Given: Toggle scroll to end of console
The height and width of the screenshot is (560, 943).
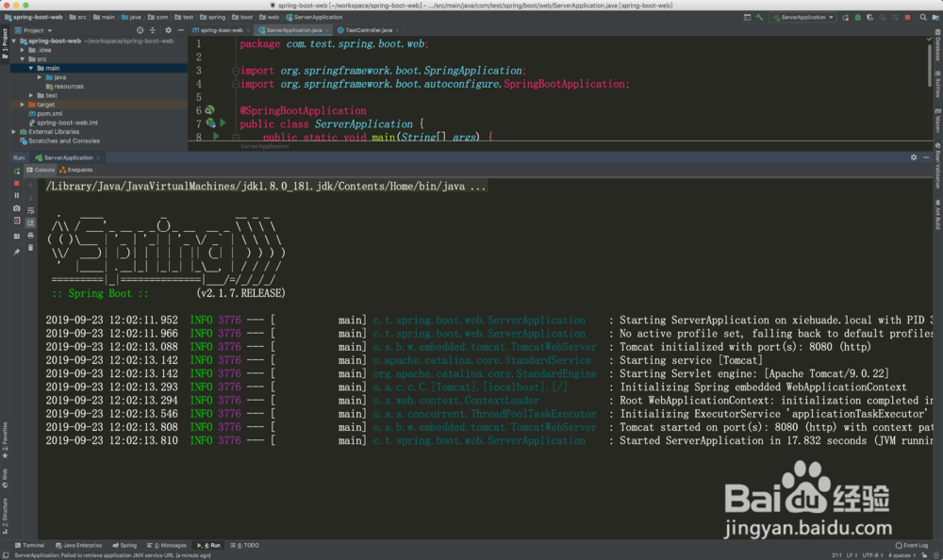Looking at the screenshot, I should point(31,222).
